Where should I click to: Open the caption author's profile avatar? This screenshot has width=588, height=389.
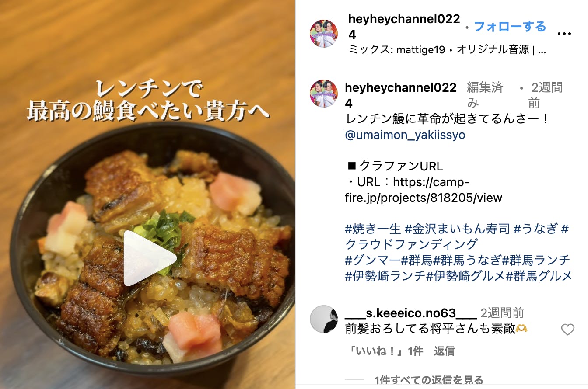point(324,94)
